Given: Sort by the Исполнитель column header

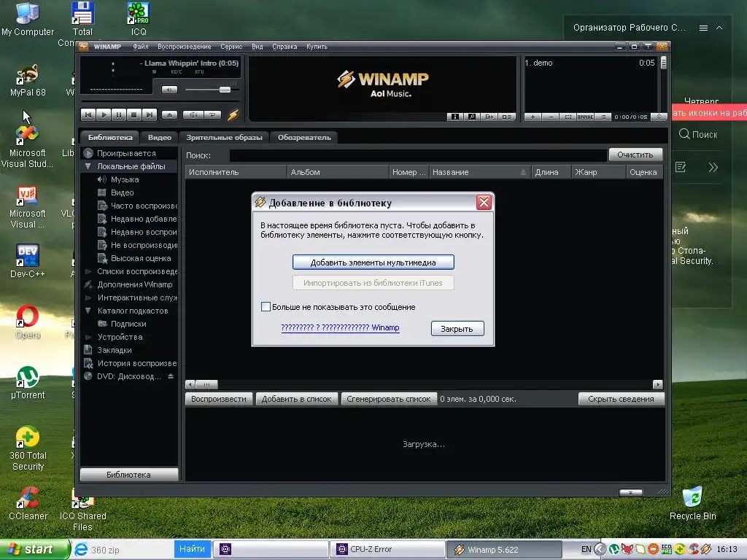Looking at the screenshot, I should tap(236, 172).
